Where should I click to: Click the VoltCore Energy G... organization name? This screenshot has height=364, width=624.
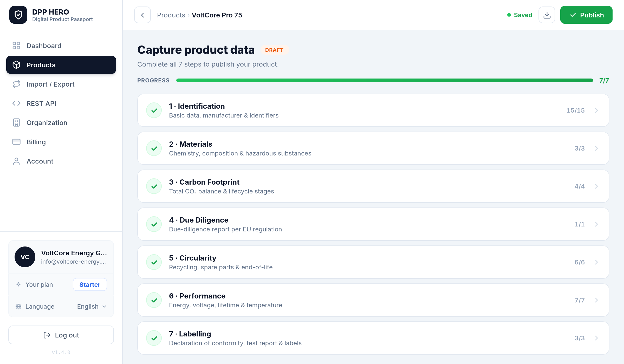pos(74,253)
